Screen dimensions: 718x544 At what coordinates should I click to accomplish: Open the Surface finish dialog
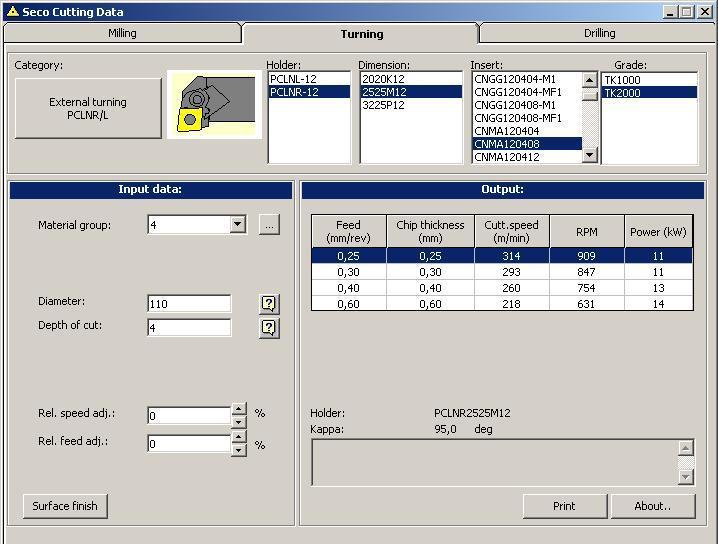click(65, 506)
